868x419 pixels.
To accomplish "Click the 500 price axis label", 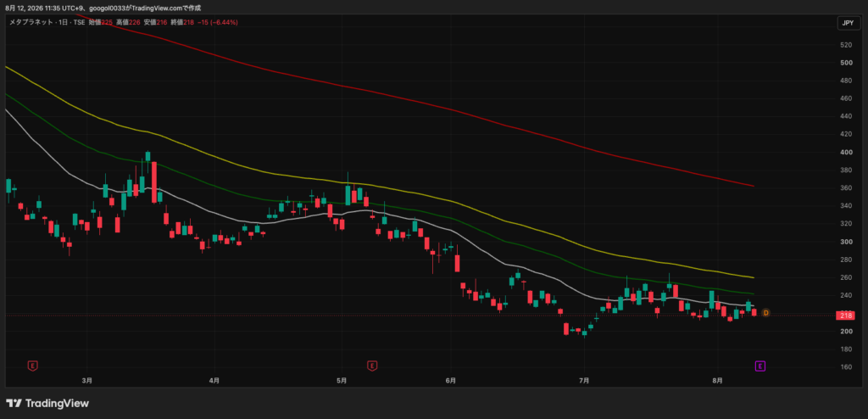I will point(846,63).
